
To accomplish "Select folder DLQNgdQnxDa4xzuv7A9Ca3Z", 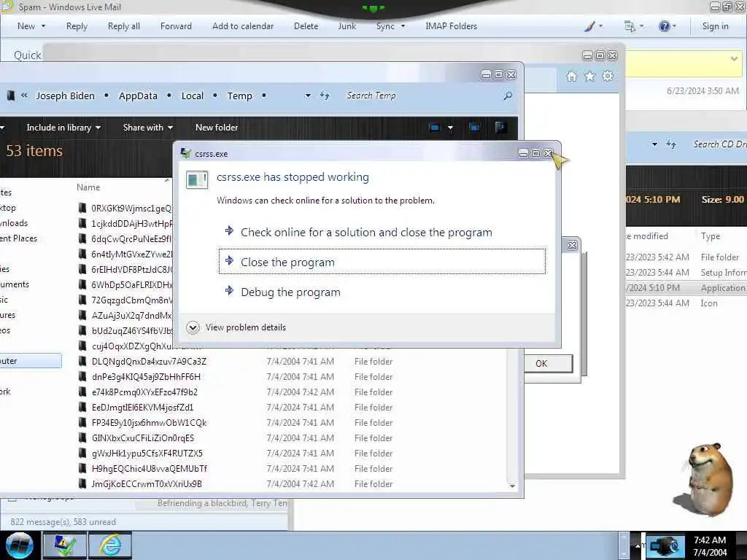I will (x=149, y=362).
